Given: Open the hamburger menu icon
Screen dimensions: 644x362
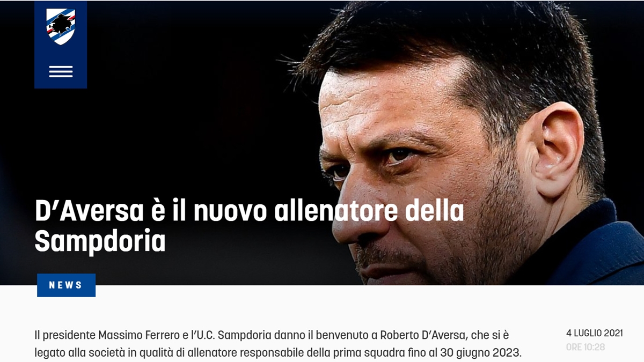Looking at the screenshot, I should tap(61, 72).
